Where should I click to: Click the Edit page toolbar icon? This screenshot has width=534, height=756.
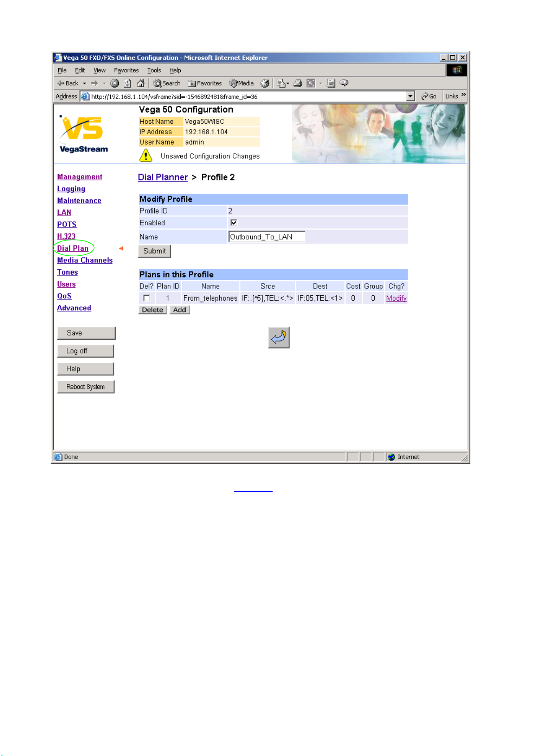(311, 83)
